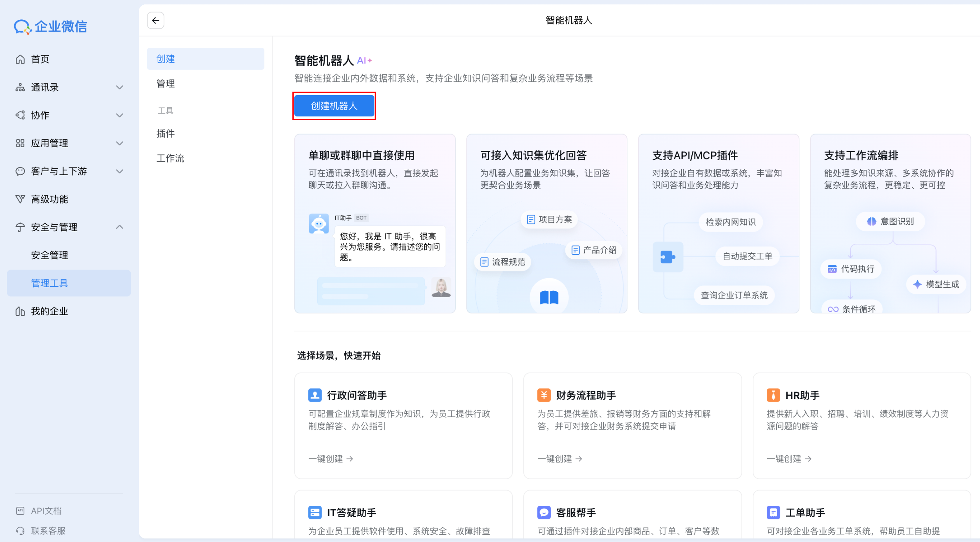This screenshot has width=980, height=542.
Task: Click the 财务流程助手 yen icon
Action: (544, 395)
